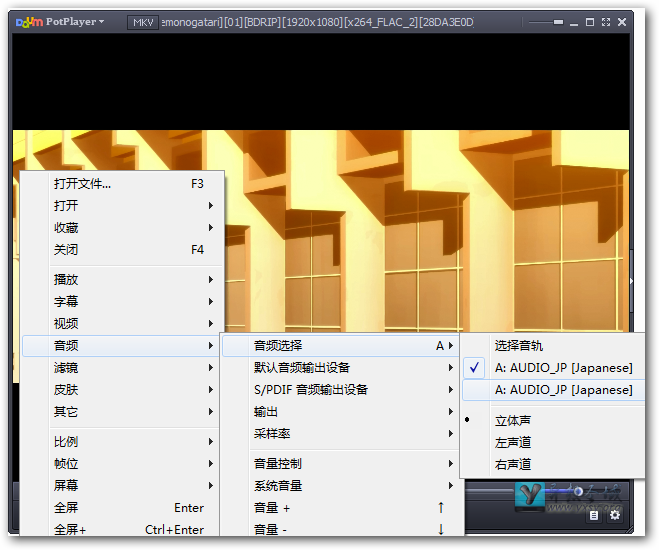
Task: Select the Stereo (立体声) radio option
Action: 513,421
